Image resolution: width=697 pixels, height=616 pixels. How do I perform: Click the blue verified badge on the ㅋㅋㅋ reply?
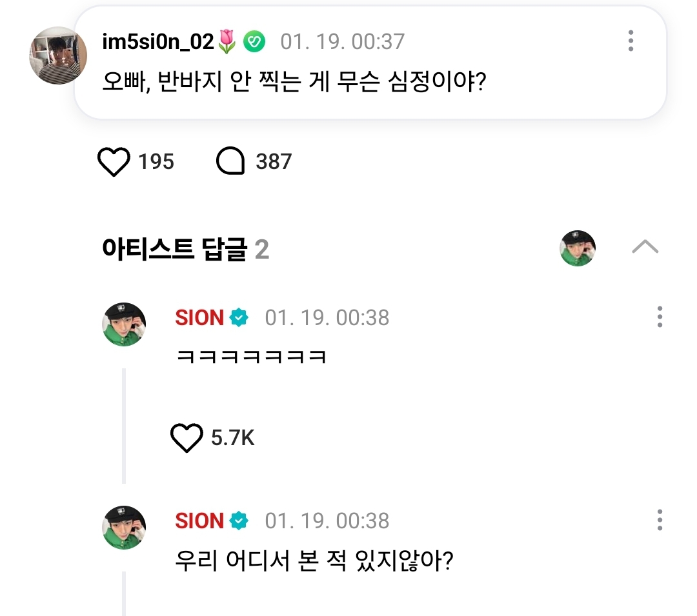239,318
